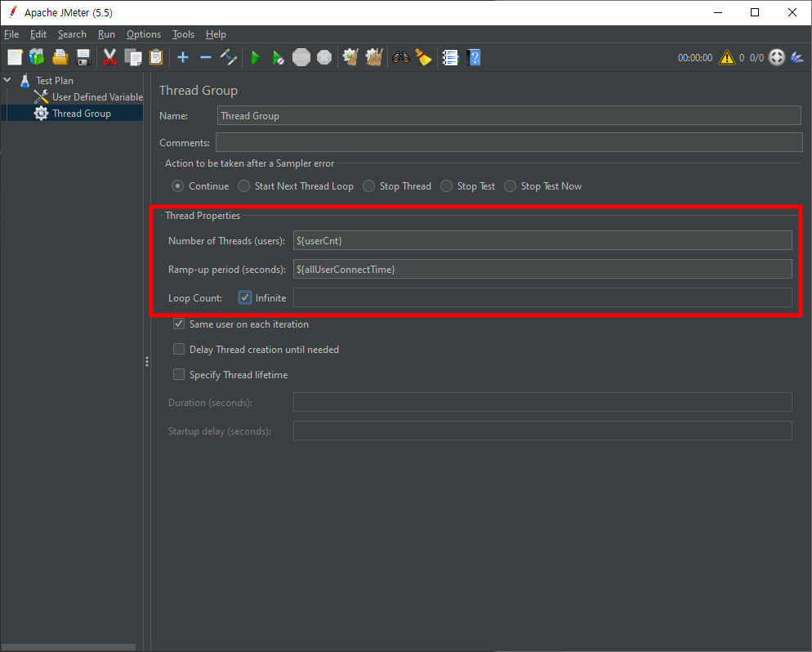Expand all nodes with plus icon
The image size is (812, 652).
(183, 57)
